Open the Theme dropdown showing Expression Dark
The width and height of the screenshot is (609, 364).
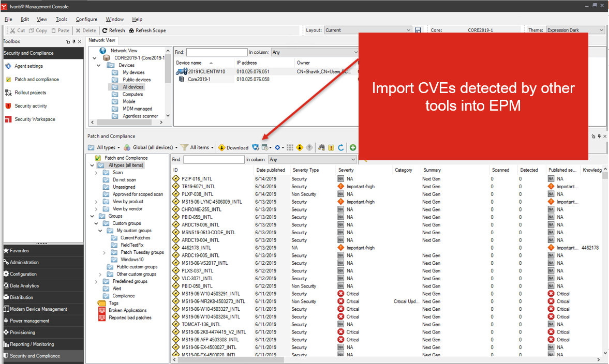click(573, 29)
